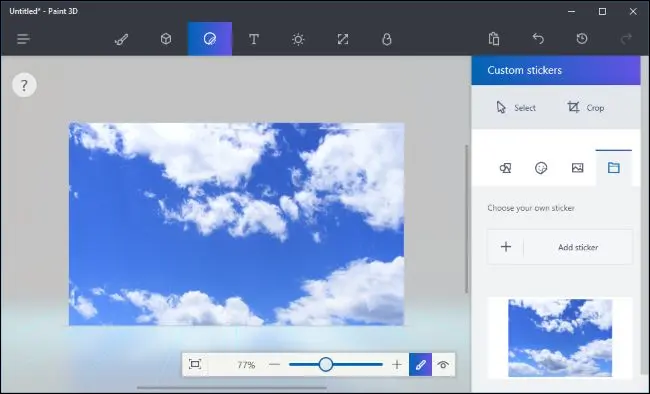The image size is (650, 394).
Task: Click the Crop button
Action: (x=585, y=108)
